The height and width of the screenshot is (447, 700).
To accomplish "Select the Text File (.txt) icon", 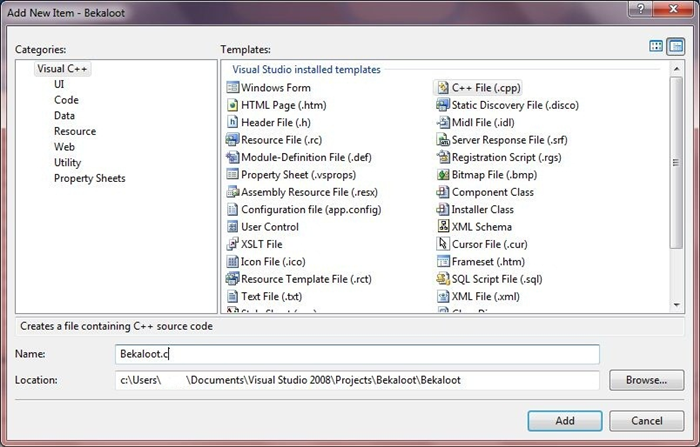I will (233, 297).
